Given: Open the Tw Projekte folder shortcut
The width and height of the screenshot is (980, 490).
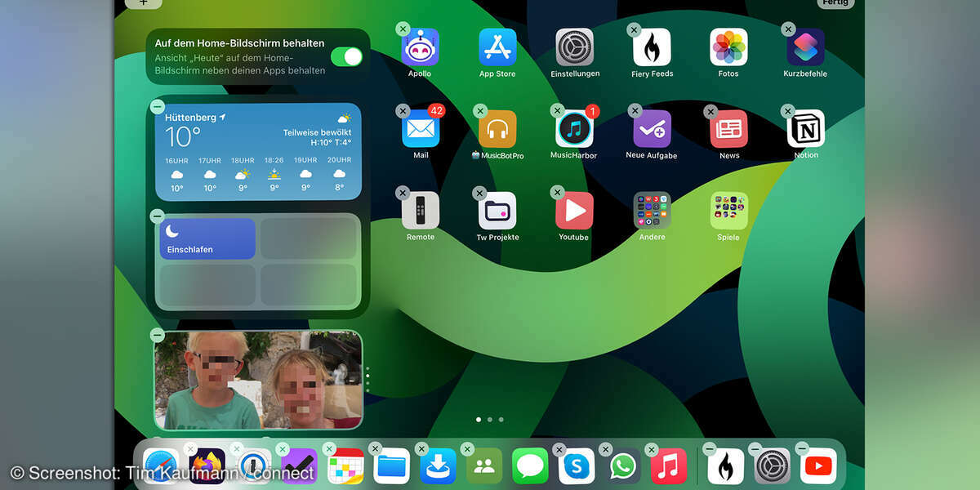Looking at the screenshot, I should pyautogui.click(x=497, y=211).
